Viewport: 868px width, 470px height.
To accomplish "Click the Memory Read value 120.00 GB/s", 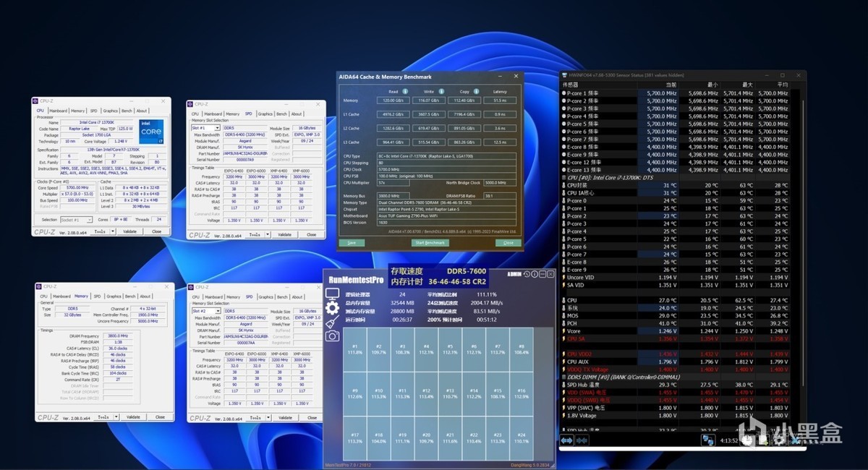I will click(x=393, y=101).
